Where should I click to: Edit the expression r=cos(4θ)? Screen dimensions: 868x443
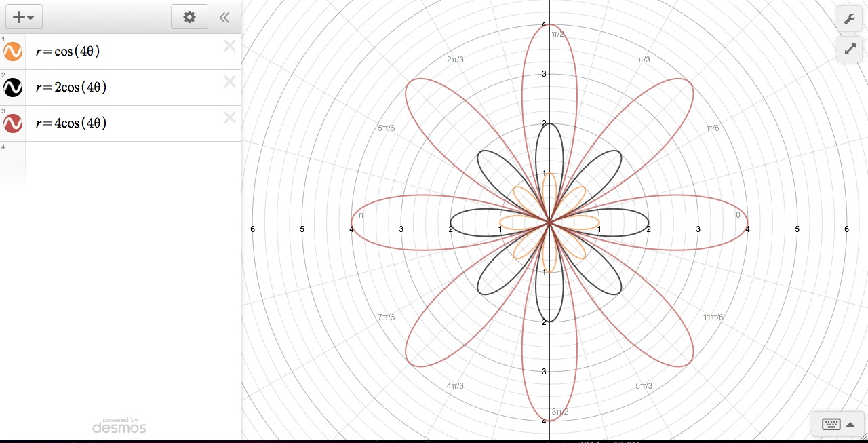click(x=68, y=51)
